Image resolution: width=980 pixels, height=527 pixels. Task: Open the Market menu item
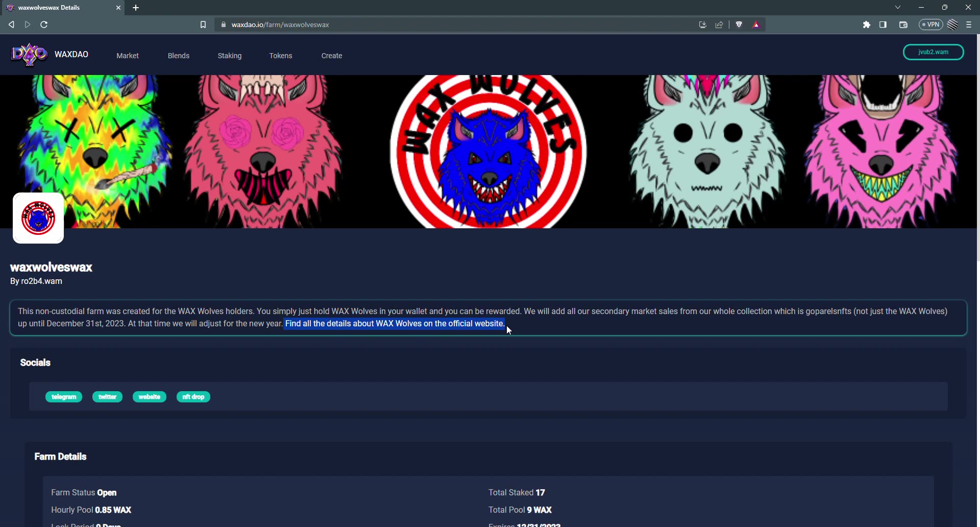(x=128, y=56)
